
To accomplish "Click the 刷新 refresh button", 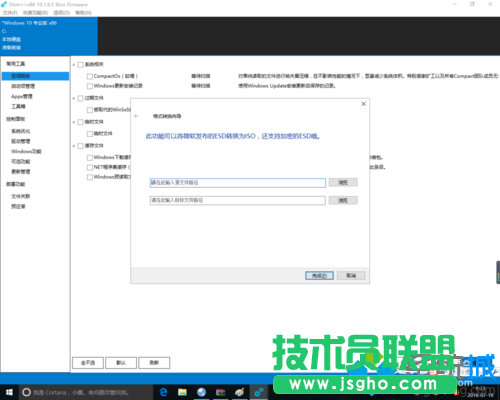I will 154,363.
